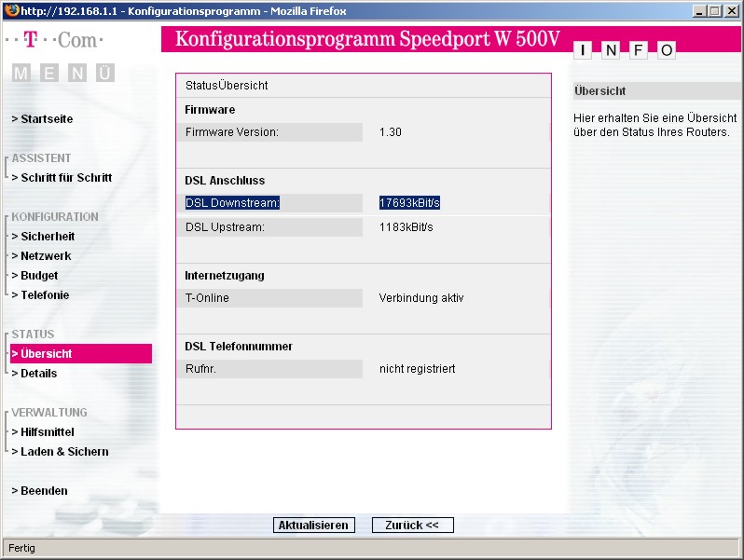Click the Internetzugang section heading

225,276
